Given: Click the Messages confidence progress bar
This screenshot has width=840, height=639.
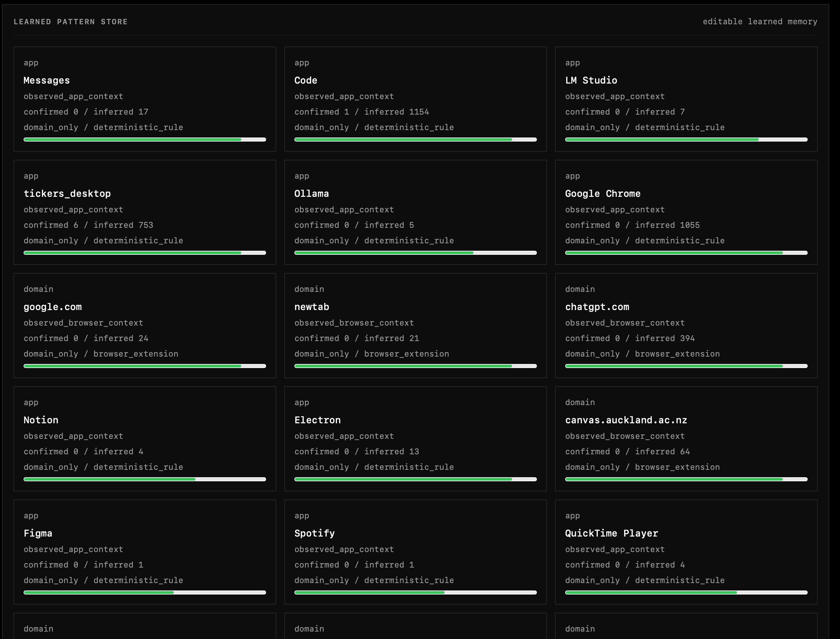Looking at the screenshot, I should (x=144, y=140).
